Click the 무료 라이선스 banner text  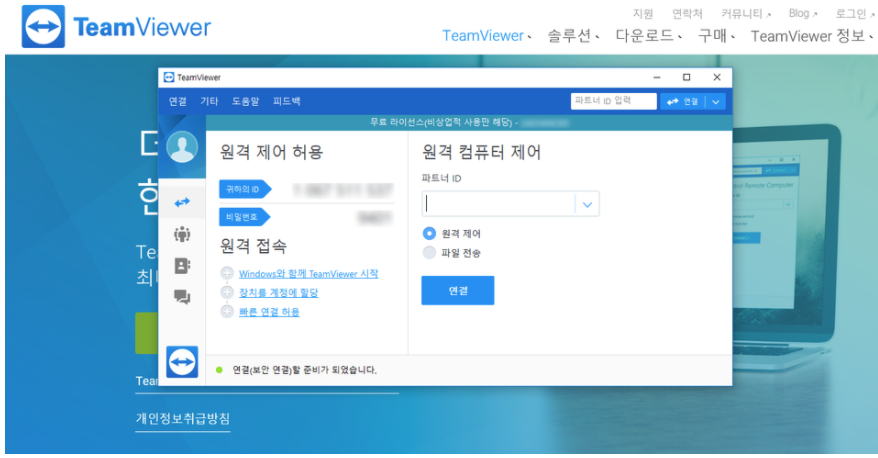point(443,121)
